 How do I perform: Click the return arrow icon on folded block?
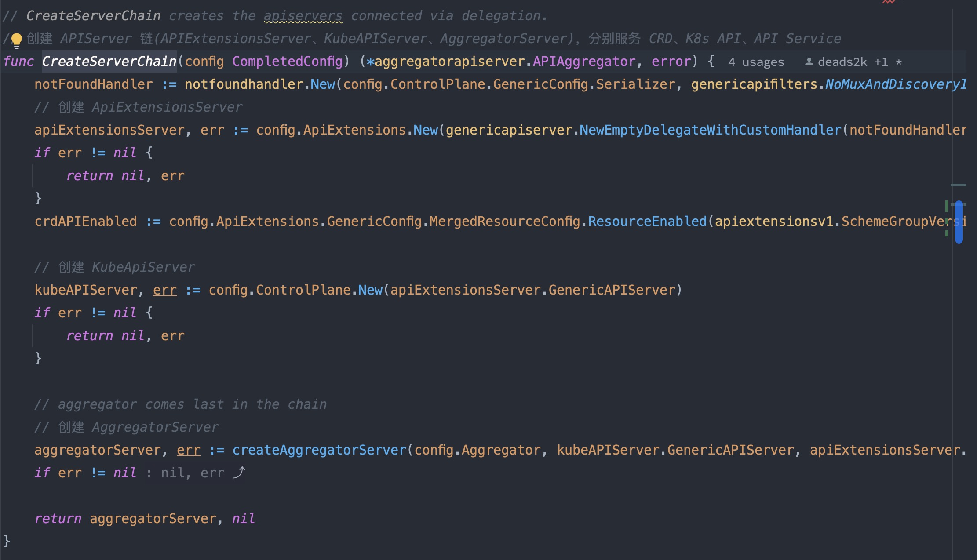239,473
